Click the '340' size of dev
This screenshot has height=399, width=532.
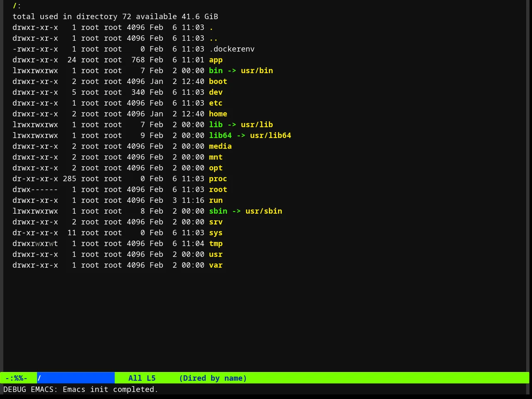click(138, 92)
